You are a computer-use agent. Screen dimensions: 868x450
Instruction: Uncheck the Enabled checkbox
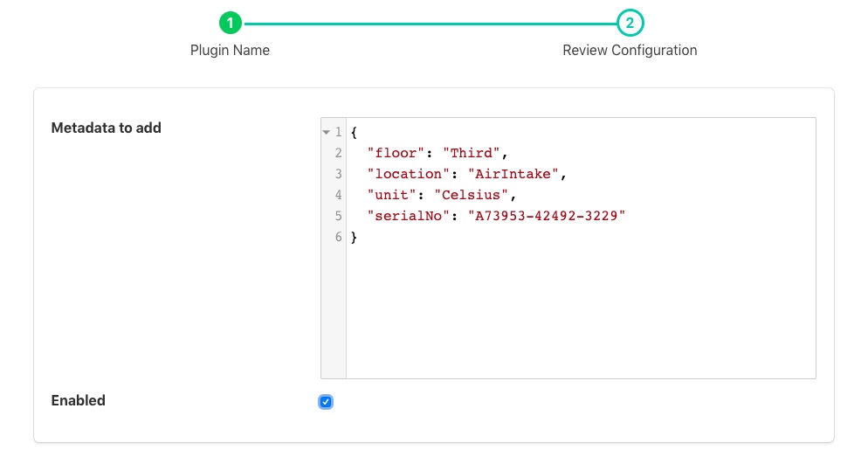326,402
